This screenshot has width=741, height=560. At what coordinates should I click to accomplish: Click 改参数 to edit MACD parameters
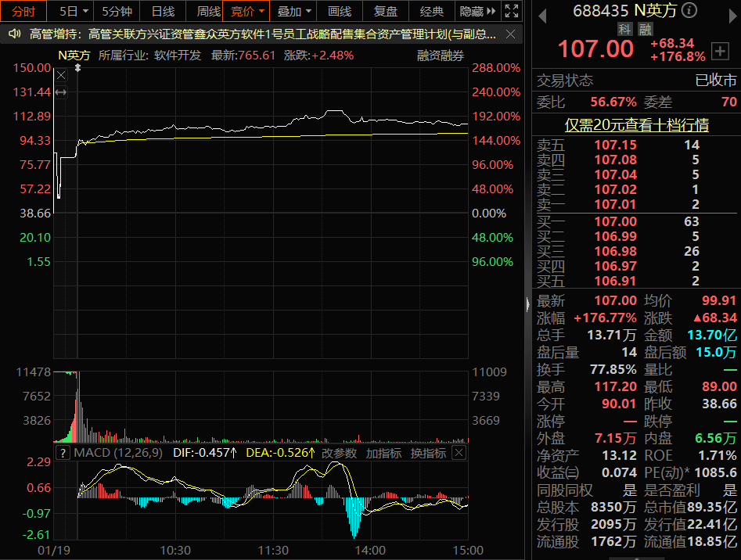pos(340,453)
